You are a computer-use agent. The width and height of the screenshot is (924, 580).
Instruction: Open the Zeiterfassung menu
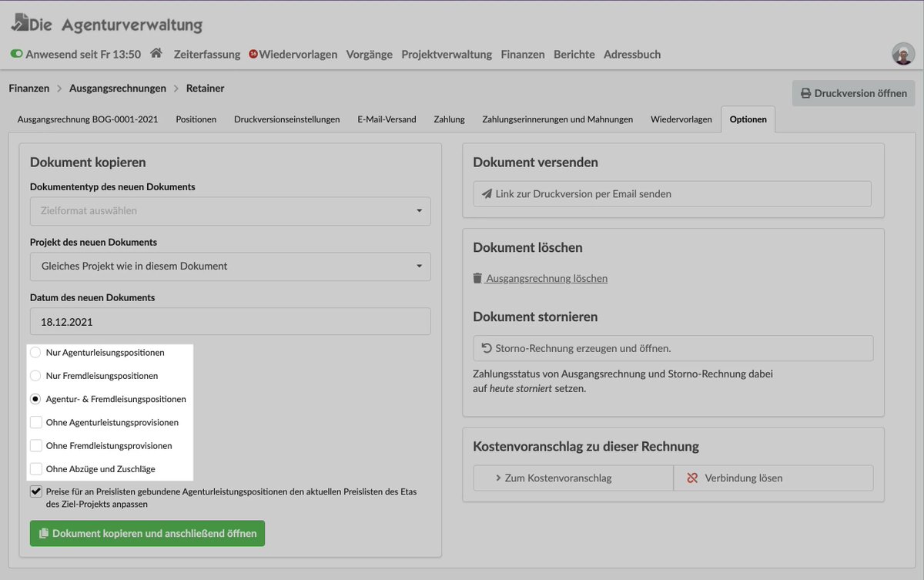(x=206, y=55)
